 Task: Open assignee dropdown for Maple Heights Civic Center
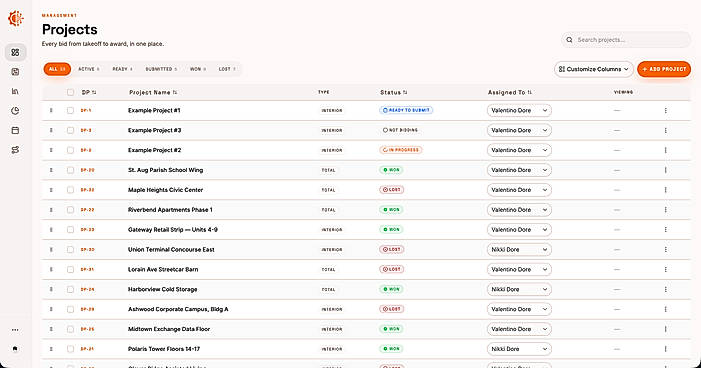[519, 190]
